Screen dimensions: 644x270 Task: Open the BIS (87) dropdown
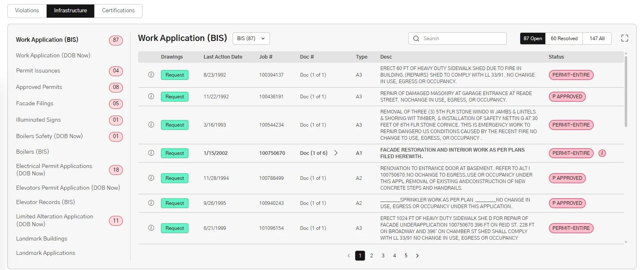251,39
